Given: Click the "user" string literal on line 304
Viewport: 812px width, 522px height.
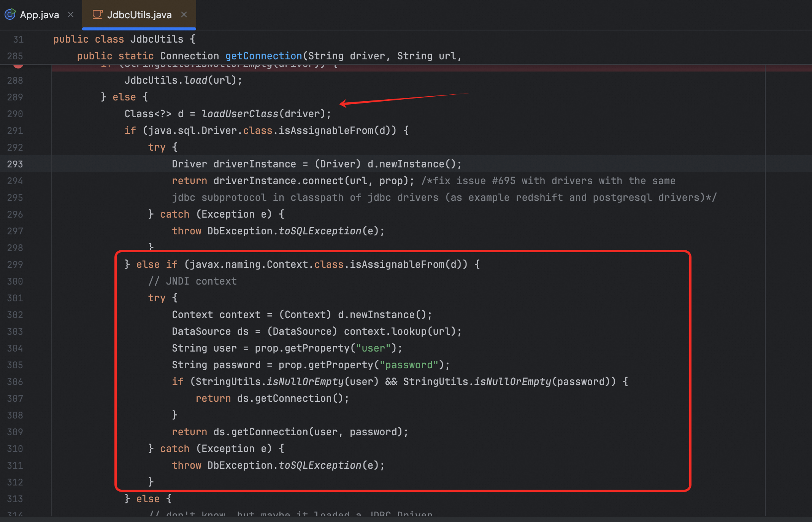Looking at the screenshot, I should pyautogui.click(x=373, y=348).
